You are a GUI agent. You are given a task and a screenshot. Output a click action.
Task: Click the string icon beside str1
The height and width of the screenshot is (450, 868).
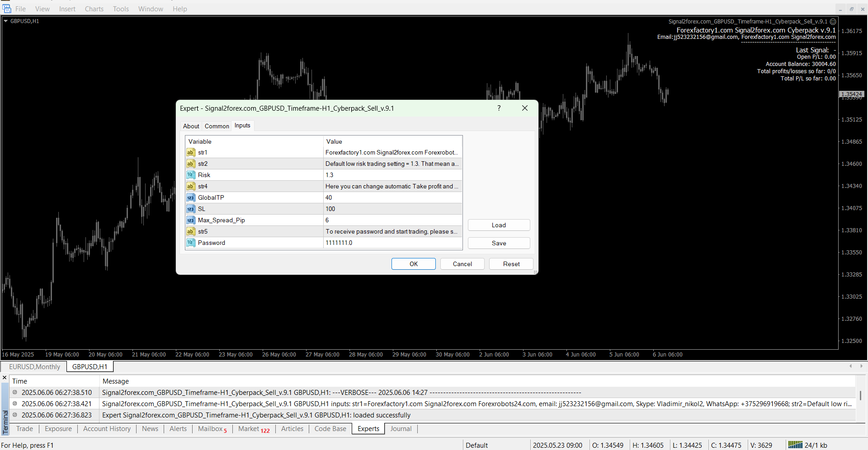[191, 153]
